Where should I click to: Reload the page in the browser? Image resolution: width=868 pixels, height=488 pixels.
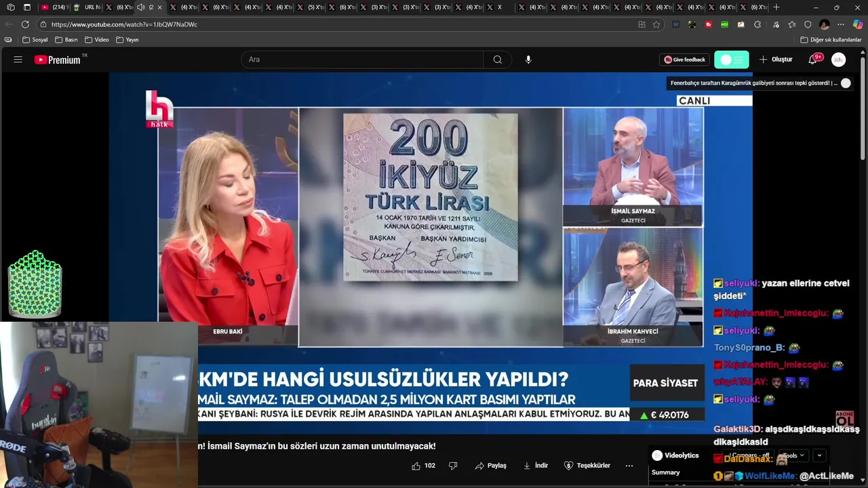click(x=25, y=24)
